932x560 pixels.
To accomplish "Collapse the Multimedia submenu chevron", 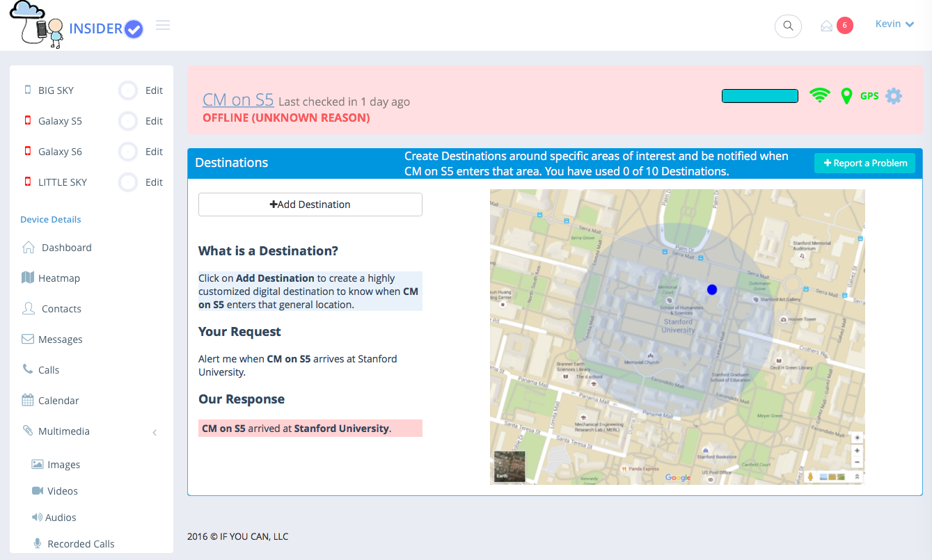I will pyautogui.click(x=155, y=432).
